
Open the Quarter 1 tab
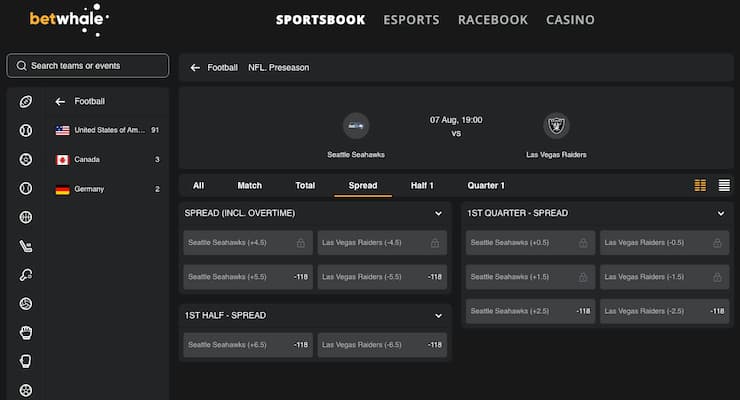(486, 186)
